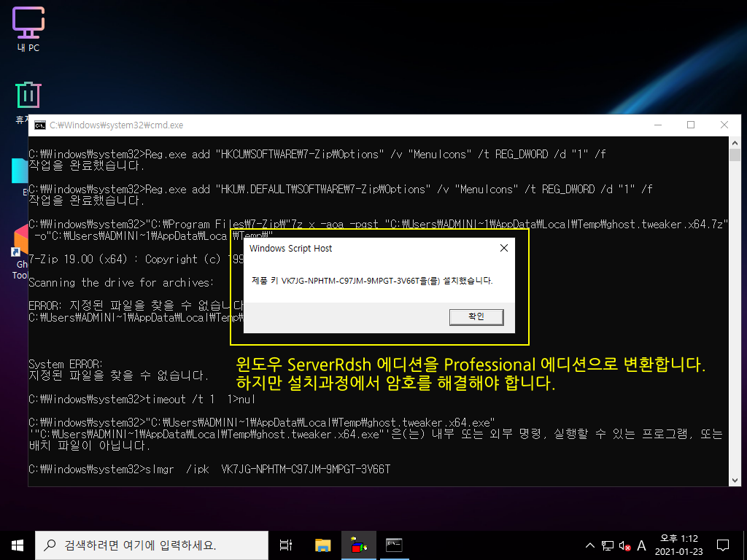
Task: Click the taskbar search box
Action: point(152,545)
